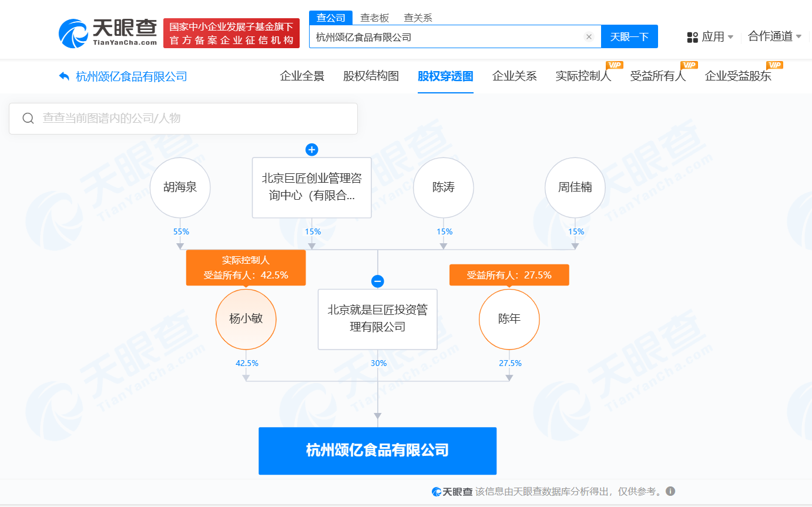
Task: Clear the search box text
Action: (589, 37)
